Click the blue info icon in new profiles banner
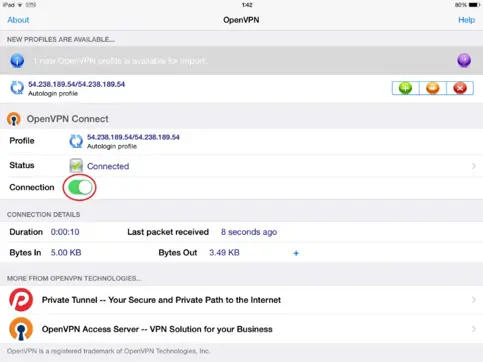This screenshot has height=362, width=483. tap(17, 61)
